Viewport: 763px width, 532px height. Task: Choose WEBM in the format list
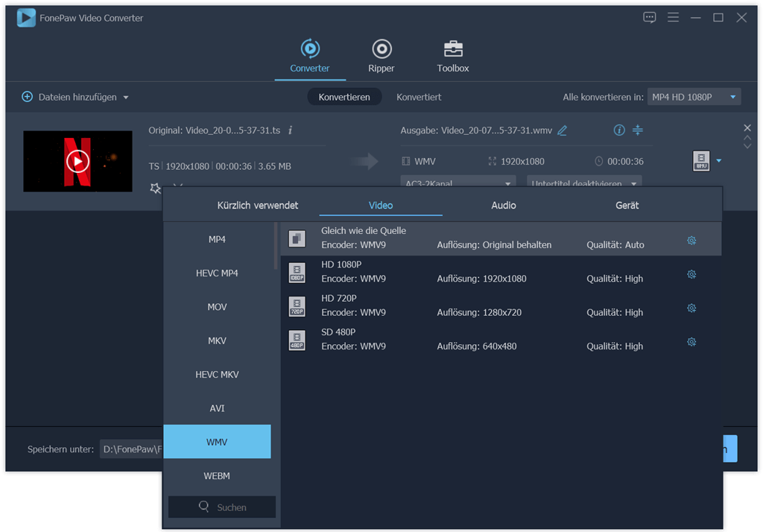point(217,475)
